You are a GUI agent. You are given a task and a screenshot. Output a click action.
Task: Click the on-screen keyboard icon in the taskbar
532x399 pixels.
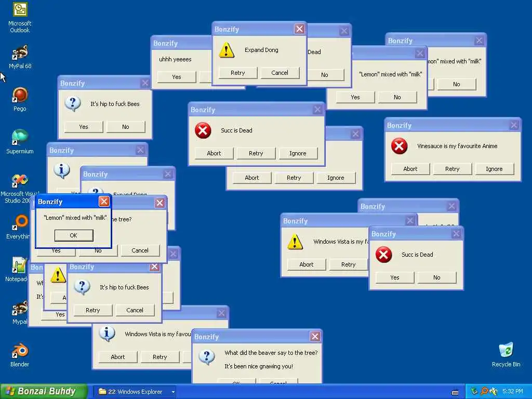pos(455,392)
